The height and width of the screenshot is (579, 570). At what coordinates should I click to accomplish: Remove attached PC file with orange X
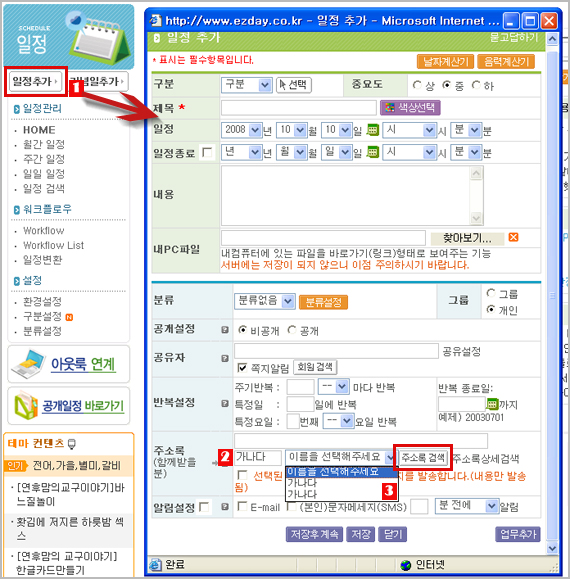513,237
